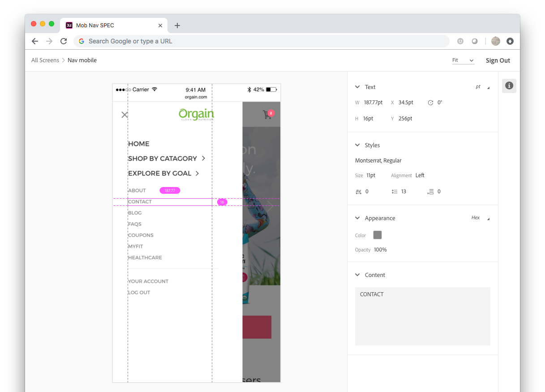
Task: Collapse the Text section
Action: click(x=357, y=87)
